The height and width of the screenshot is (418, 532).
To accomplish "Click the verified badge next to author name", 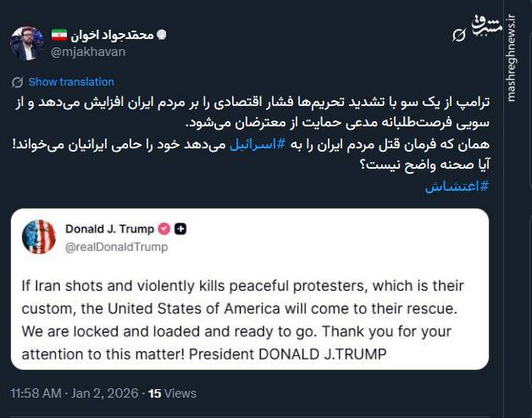I will pos(163,34).
